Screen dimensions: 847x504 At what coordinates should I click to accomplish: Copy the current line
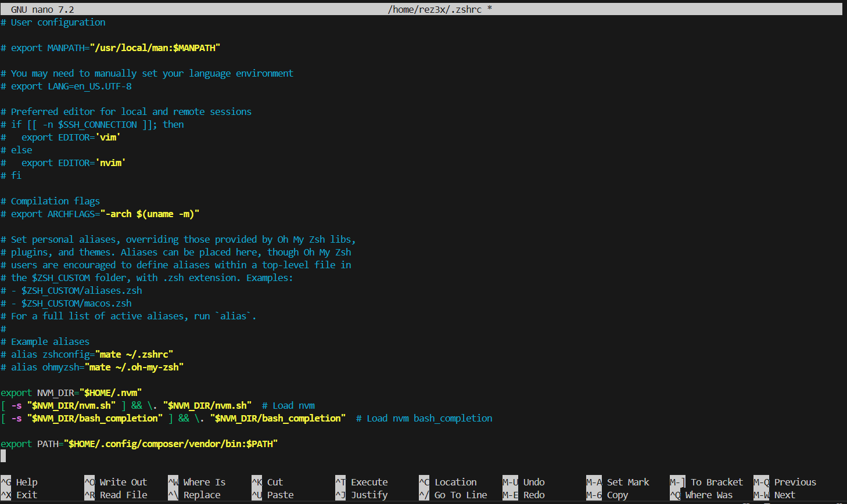click(x=618, y=494)
